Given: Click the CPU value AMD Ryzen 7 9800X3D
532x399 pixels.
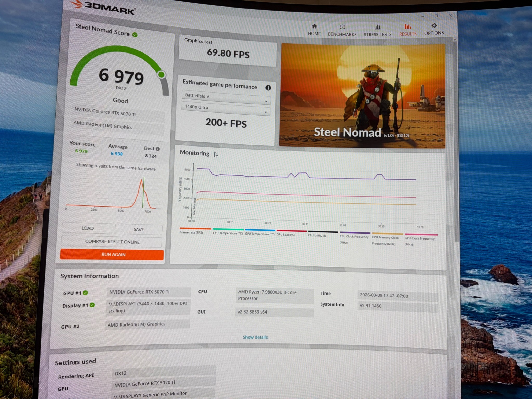Looking at the screenshot, I should click(x=275, y=295).
